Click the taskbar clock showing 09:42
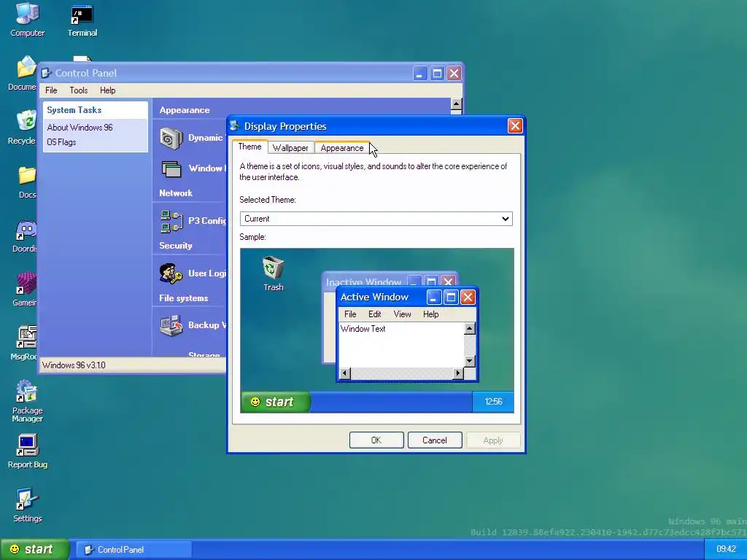The height and width of the screenshot is (560, 747). pyautogui.click(x=726, y=550)
